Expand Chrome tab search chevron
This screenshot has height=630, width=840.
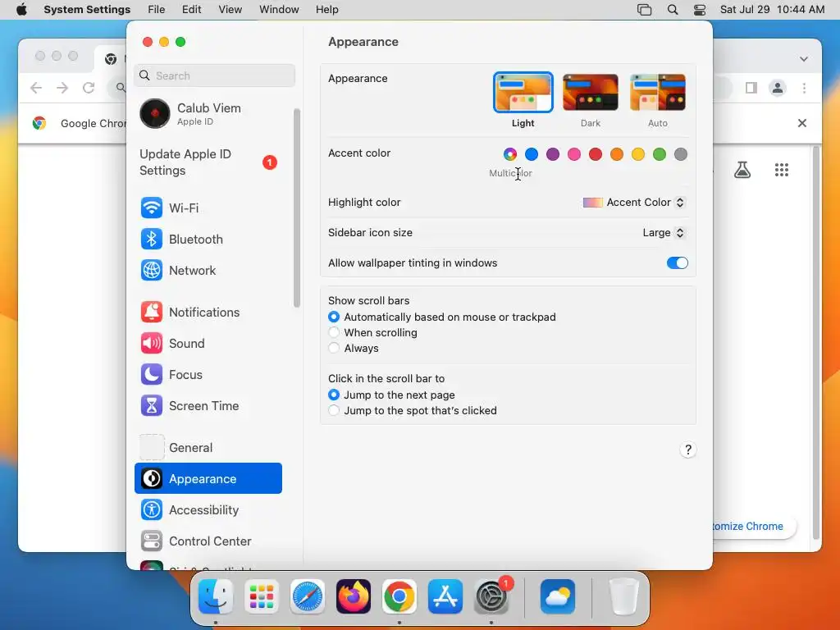tap(804, 59)
